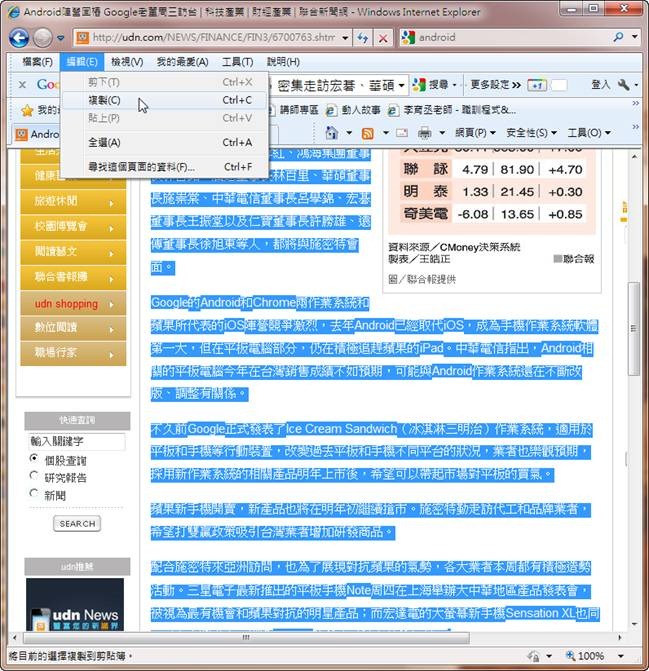Click the read mail icon
This screenshot has width=649, height=671.
pos(401,133)
